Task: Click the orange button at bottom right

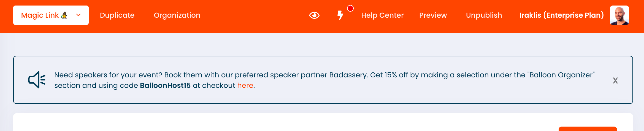Action: coord(588,129)
